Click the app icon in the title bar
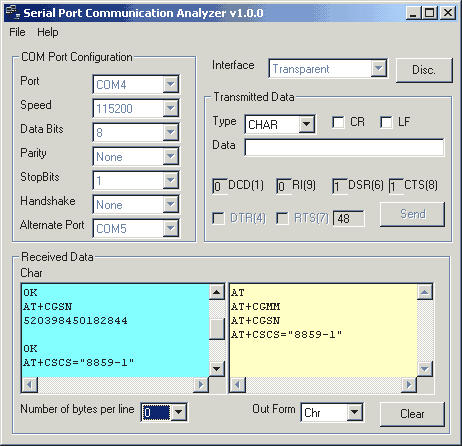 point(13,13)
